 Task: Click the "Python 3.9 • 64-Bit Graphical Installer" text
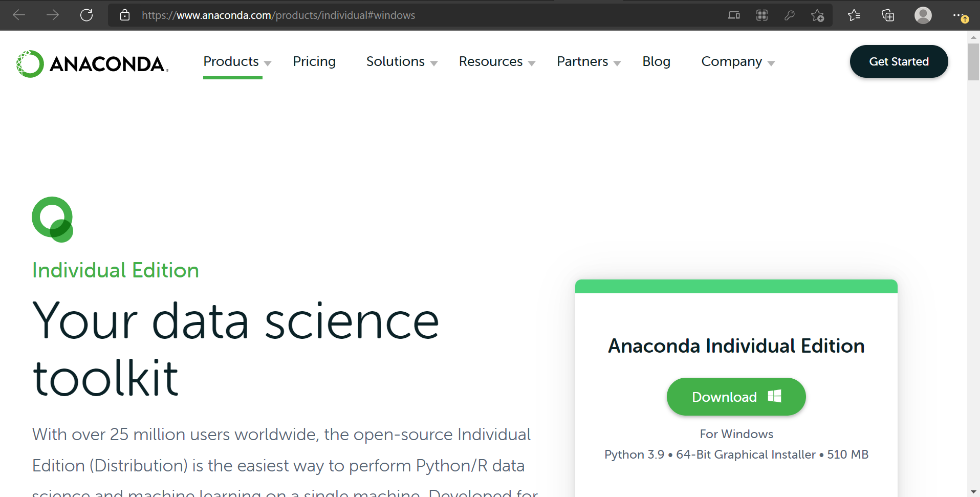(x=710, y=455)
